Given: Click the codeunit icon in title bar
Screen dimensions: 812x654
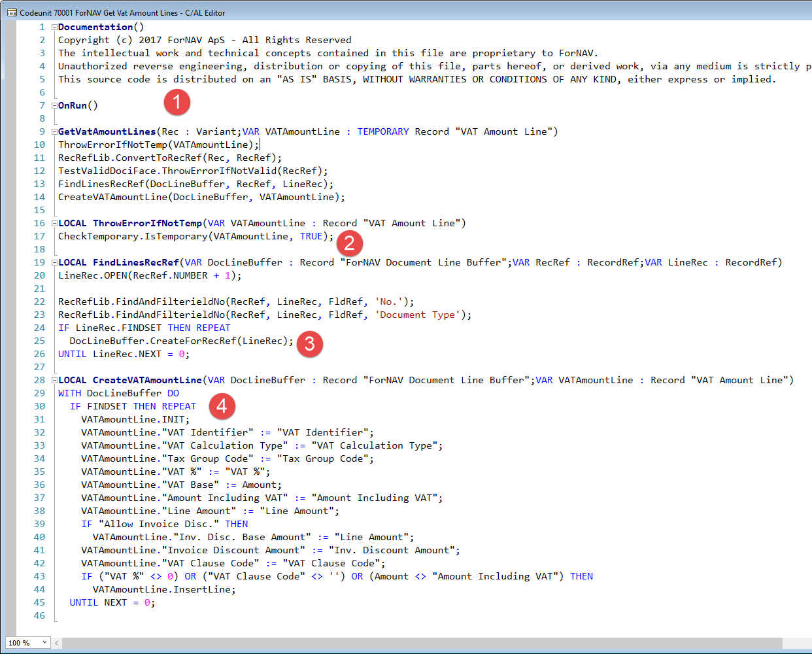Looking at the screenshot, I should (x=12, y=12).
